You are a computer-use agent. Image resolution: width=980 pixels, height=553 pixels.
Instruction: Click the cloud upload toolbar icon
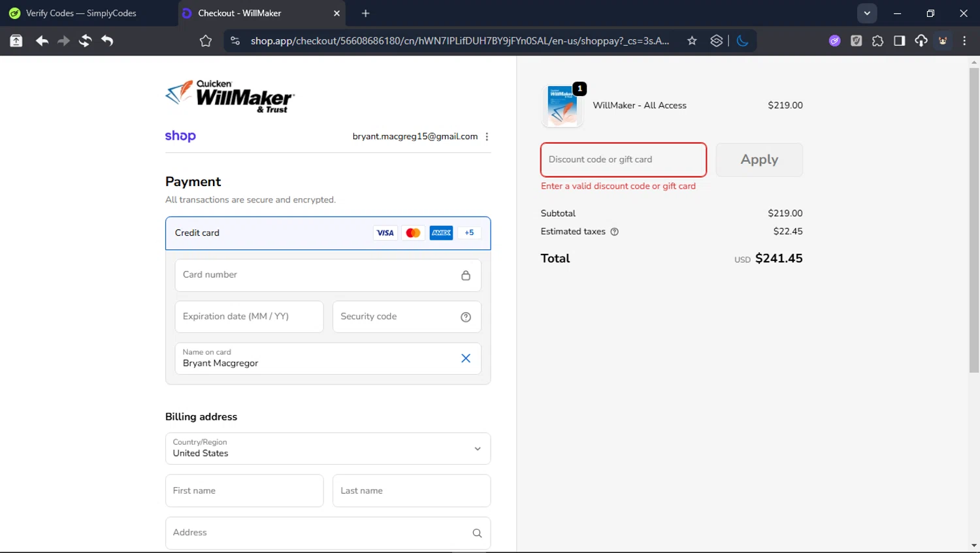click(921, 41)
